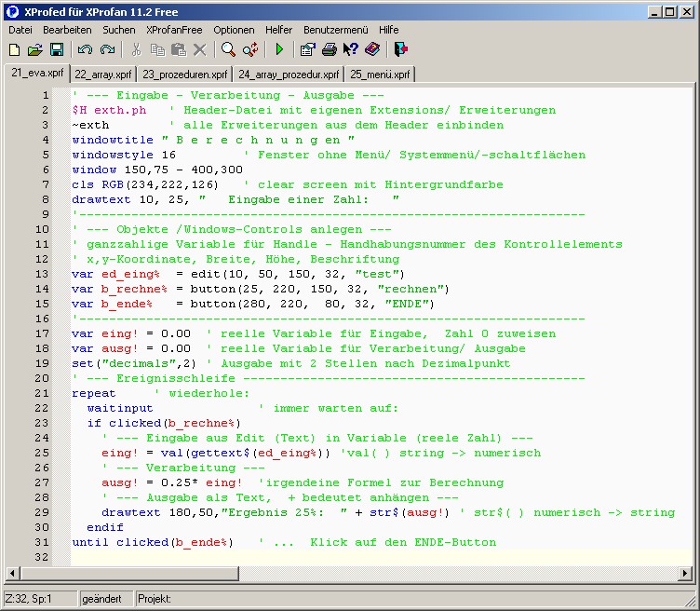
Task: Click the printer icon to print
Action: pyautogui.click(x=329, y=49)
